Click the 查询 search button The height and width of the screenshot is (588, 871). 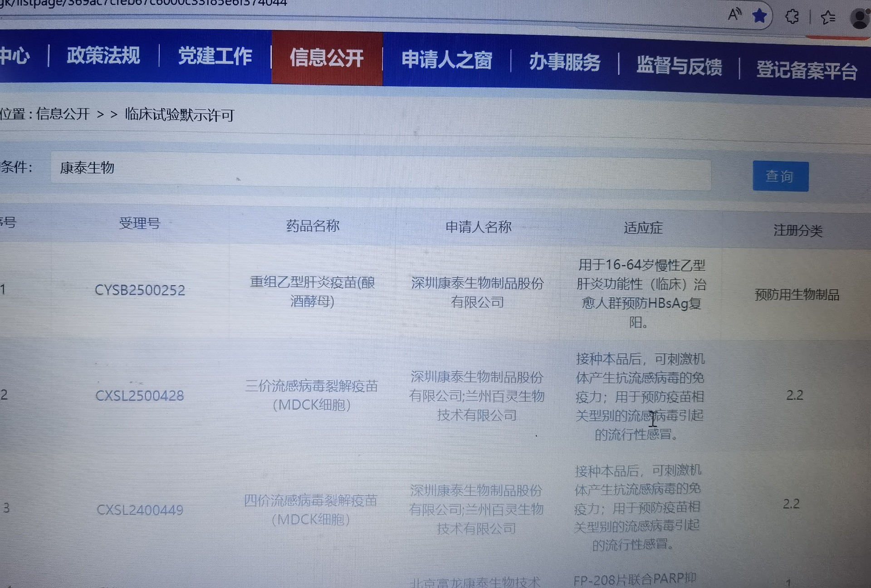(780, 176)
